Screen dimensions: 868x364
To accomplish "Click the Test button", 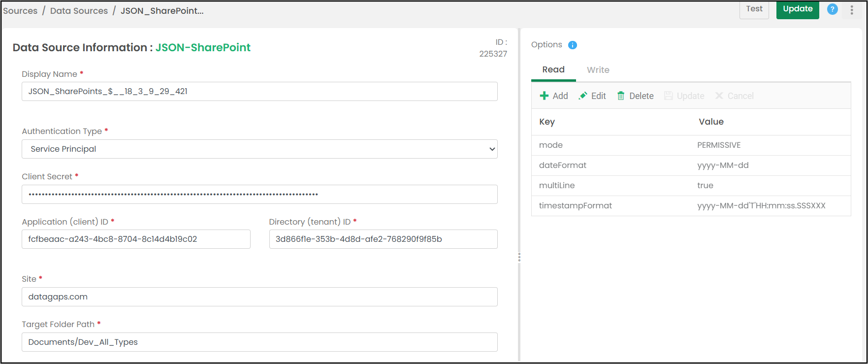I will click(x=754, y=9).
